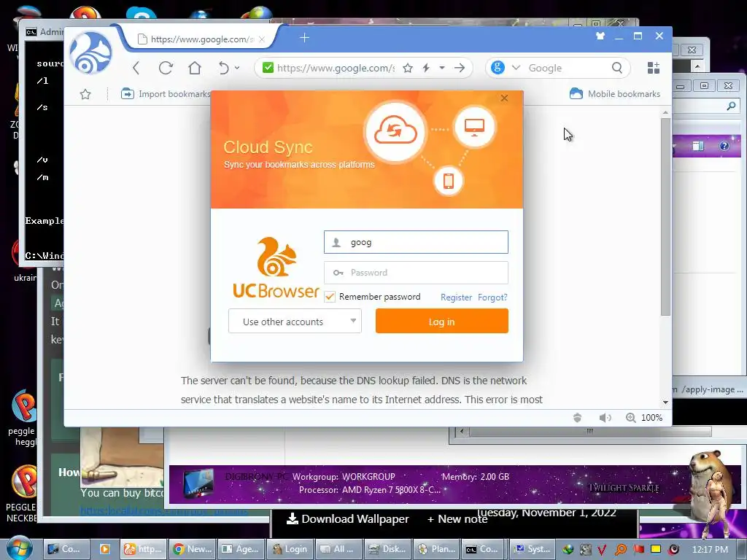The height and width of the screenshot is (560, 747).
Task: Open the Age... taskbar item
Action: tap(241, 549)
